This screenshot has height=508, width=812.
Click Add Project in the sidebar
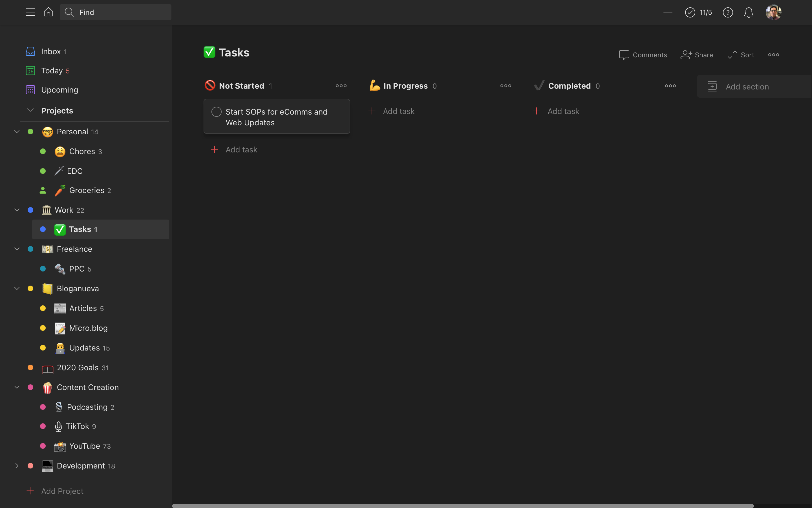pyautogui.click(x=55, y=491)
